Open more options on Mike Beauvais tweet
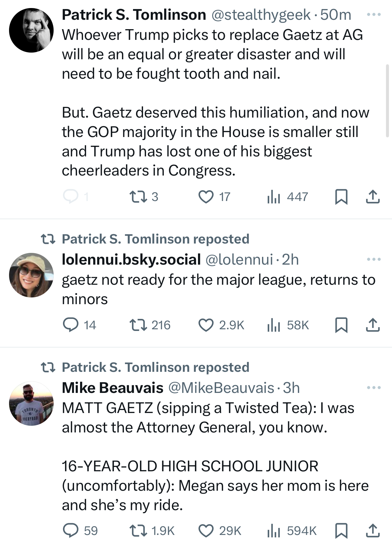The height and width of the screenshot is (548, 392). (374, 388)
